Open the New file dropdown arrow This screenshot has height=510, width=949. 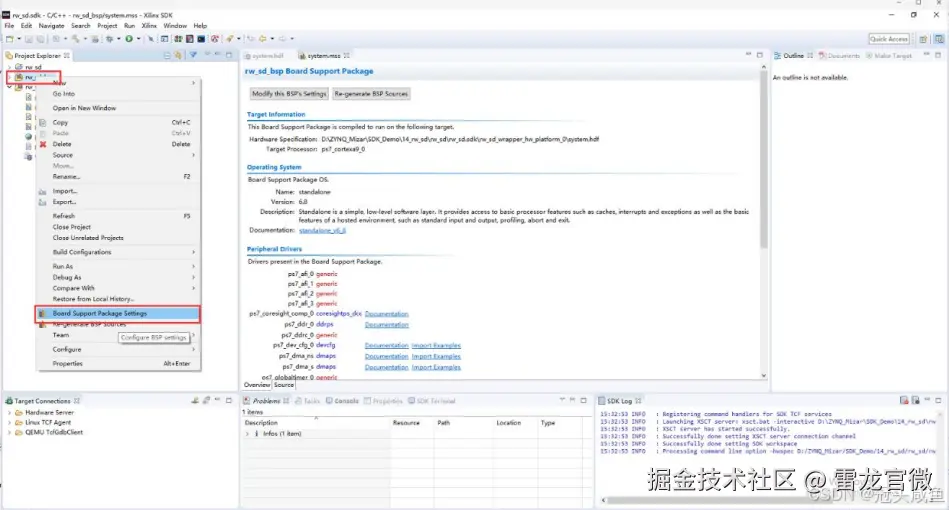[19, 39]
